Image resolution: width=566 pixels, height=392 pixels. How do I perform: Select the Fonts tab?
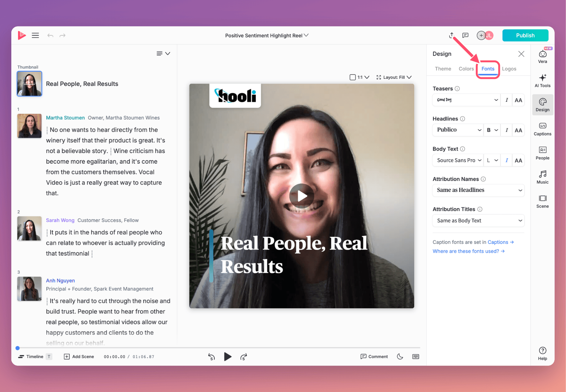pos(488,69)
